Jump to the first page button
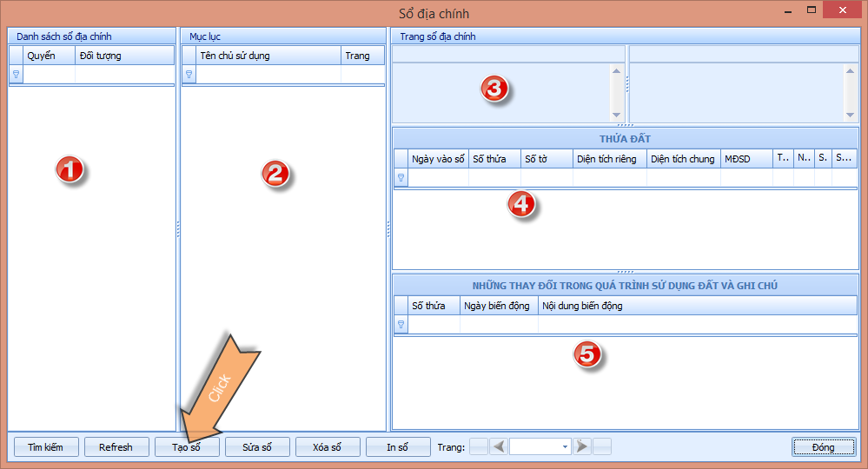The height and width of the screenshot is (469, 868). pyautogui.click(x=479, y=447)
